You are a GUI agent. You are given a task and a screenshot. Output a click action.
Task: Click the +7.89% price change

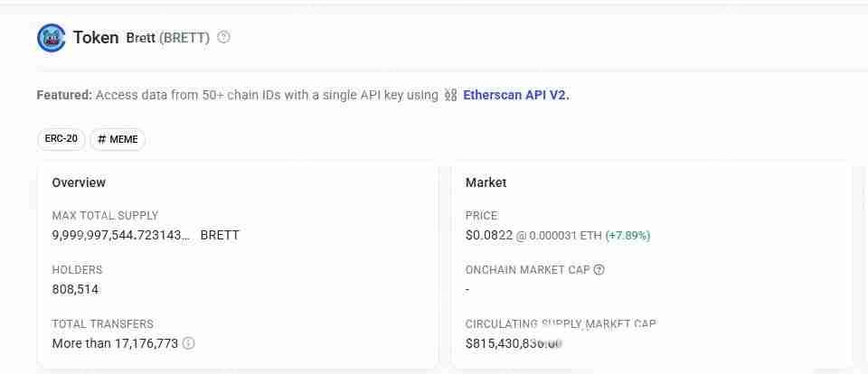(x=627, y=236)
